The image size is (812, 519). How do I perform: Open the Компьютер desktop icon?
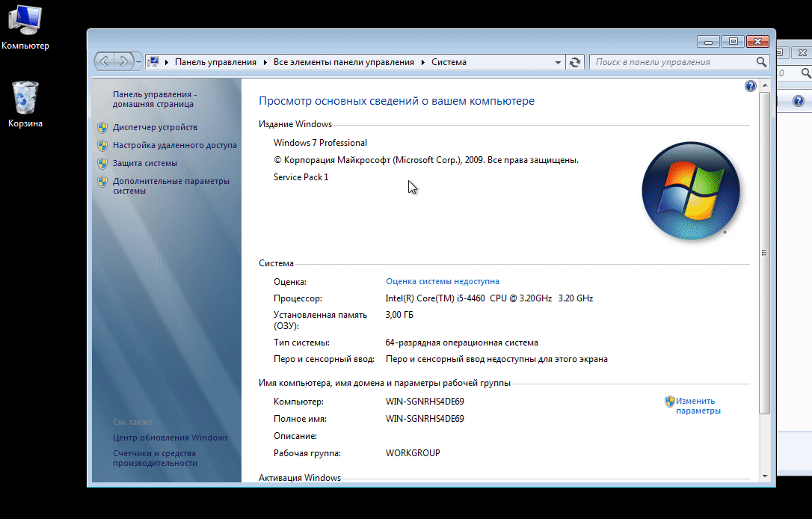[x=25, y=27]
